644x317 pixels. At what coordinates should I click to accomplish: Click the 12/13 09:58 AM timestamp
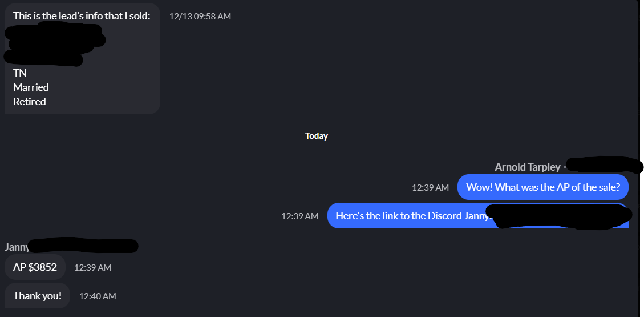(200, 17)
